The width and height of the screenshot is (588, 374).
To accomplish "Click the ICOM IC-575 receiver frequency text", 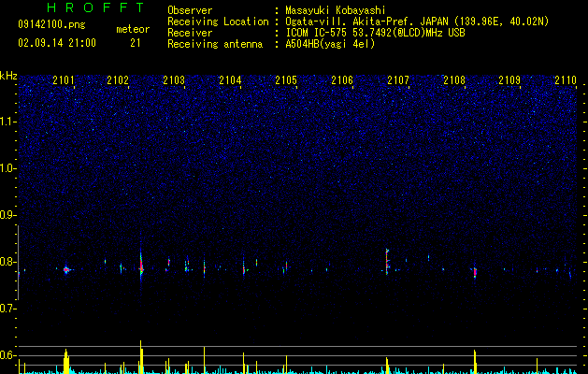I will pos(375,33).
